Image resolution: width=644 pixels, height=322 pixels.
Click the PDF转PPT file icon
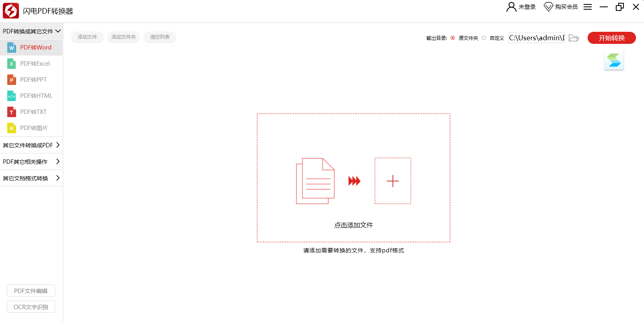12,80
